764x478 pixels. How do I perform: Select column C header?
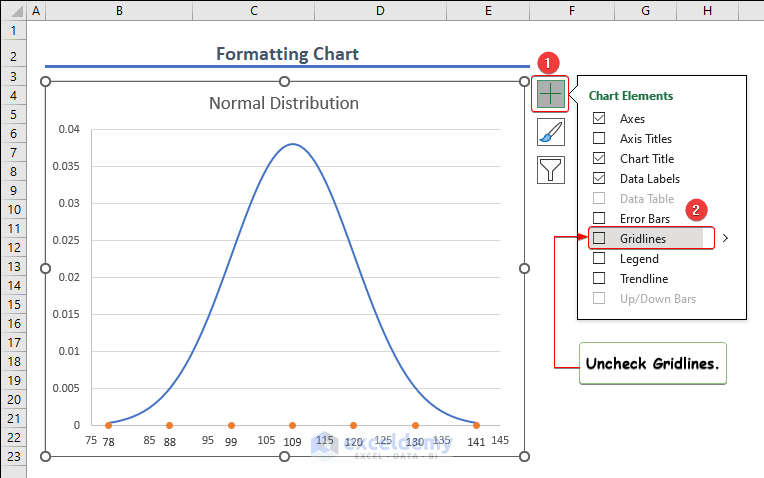coord(254,10)
